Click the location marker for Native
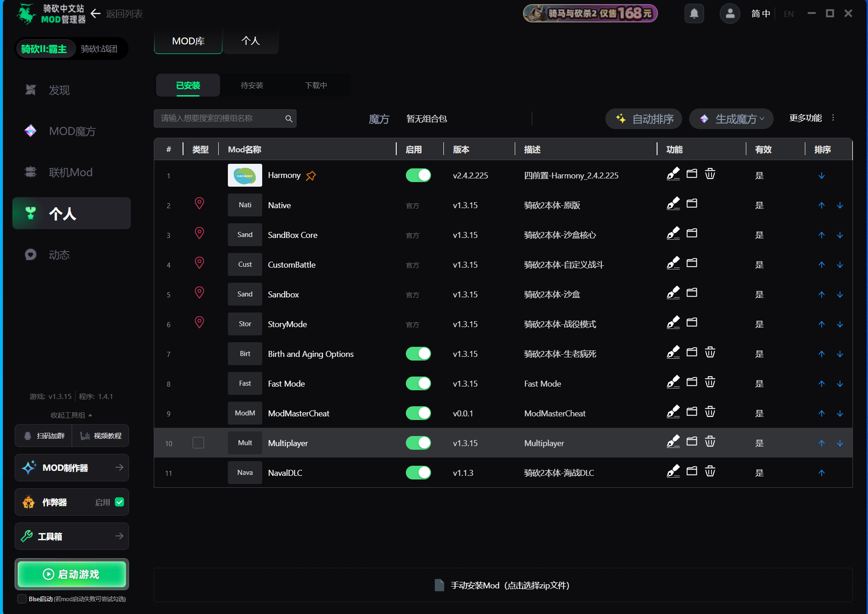 coord(199,203)
